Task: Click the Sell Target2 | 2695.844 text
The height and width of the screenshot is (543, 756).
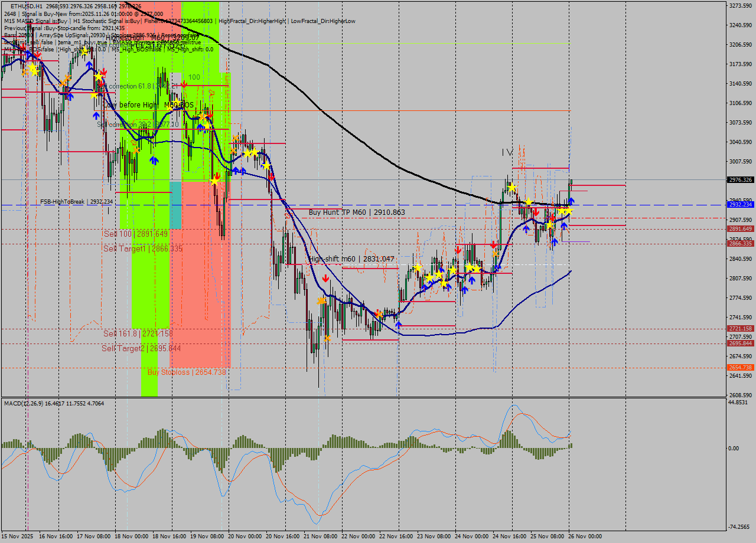Action: coord(142,349)
